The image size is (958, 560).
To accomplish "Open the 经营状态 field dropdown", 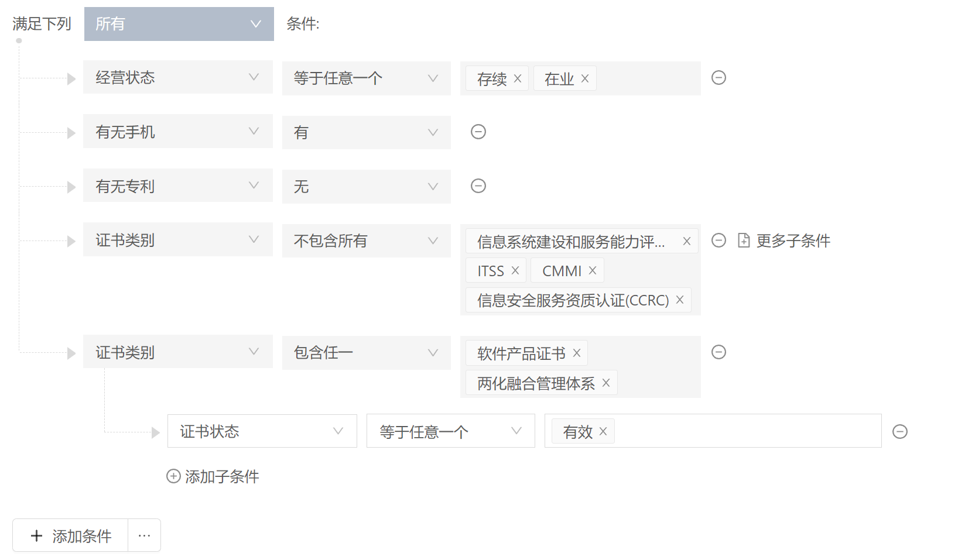I will [177, 77].
